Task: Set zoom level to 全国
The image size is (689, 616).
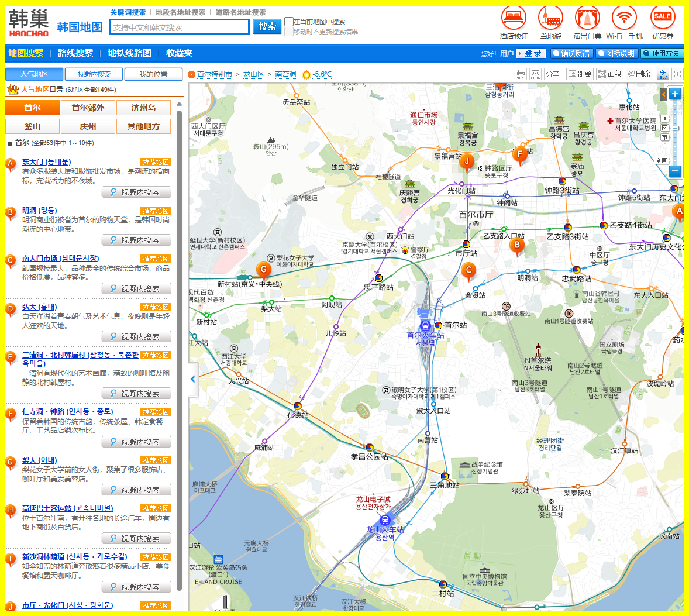Action: point(662,161)
